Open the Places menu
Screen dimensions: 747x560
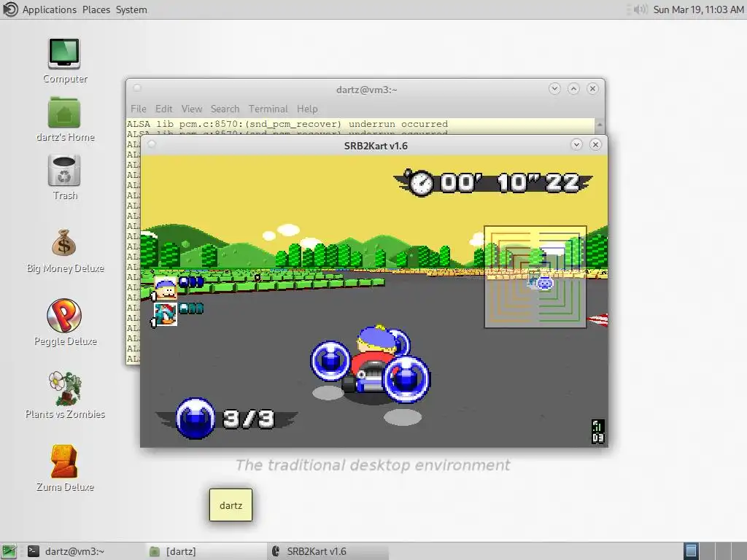(x=96, y=9)
